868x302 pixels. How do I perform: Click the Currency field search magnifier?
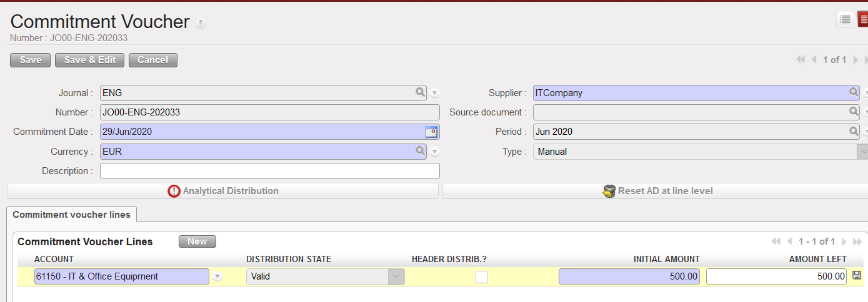click(x=421, y=151)
